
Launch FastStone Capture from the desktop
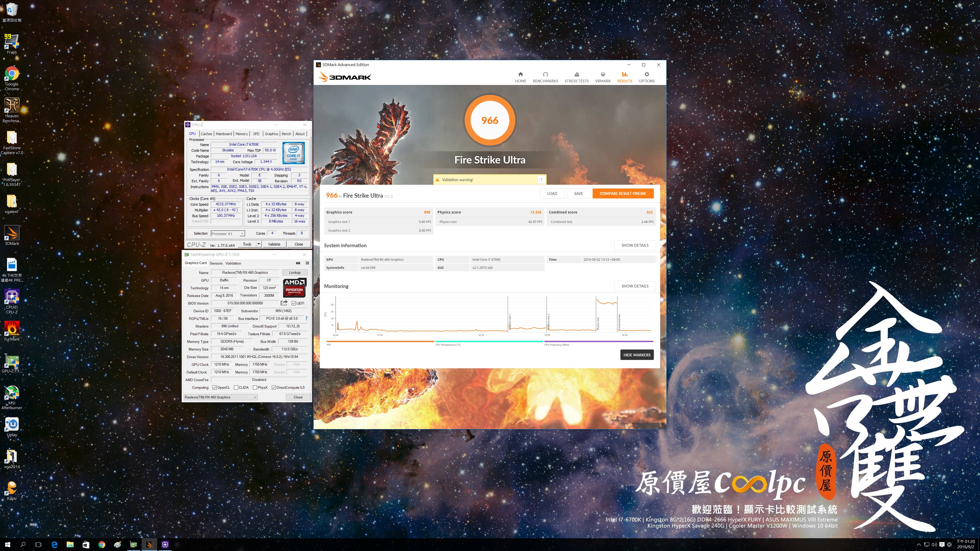coord(12,142)
